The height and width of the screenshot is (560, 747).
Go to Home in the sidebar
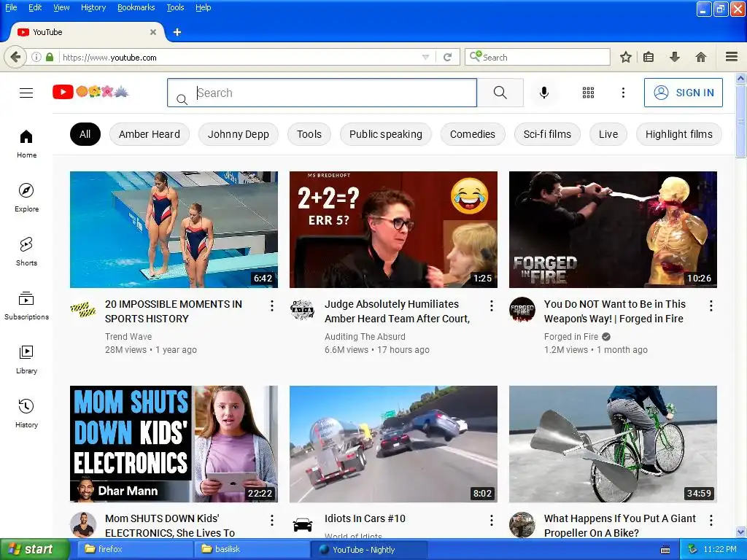(26, 144)
